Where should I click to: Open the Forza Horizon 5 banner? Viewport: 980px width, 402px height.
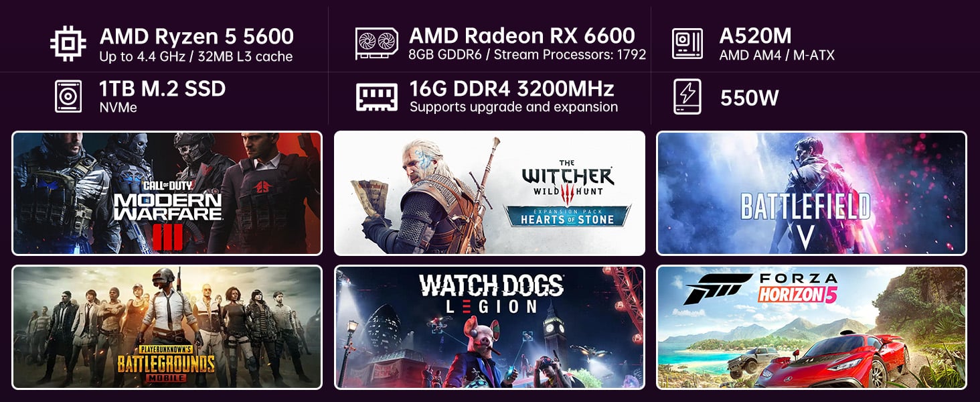[811, 327]
